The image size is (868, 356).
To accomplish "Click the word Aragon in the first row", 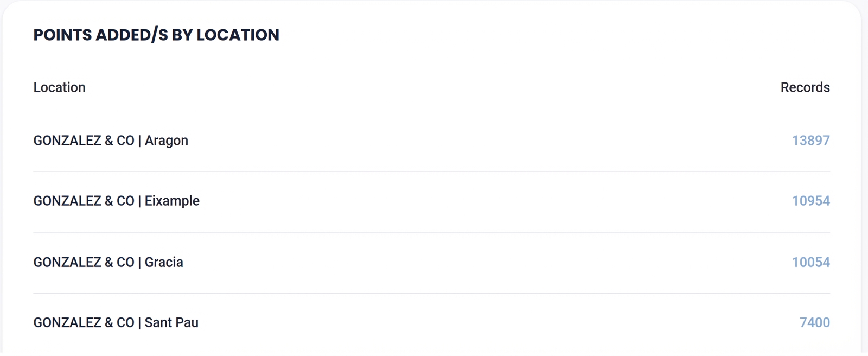I will 166,141.
